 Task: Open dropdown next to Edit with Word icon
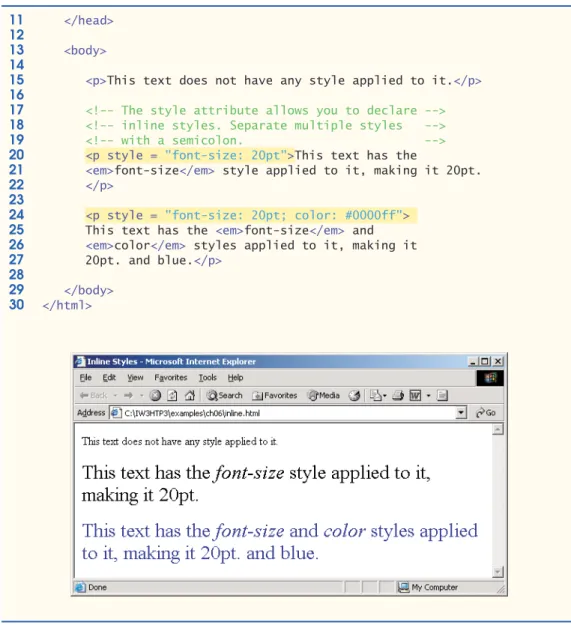[x=429, y=395]
